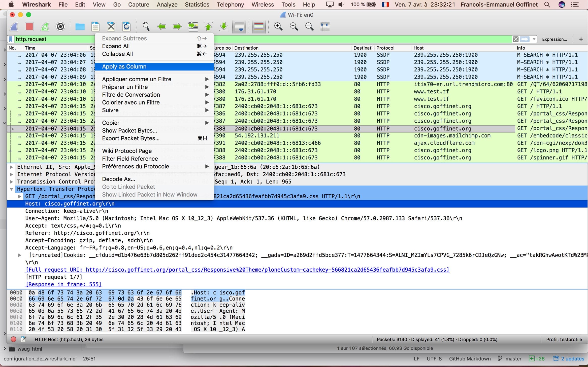Expand Internet Protocol Version node
This screenshot has height=367, width=588.
[x=11, y=174]
